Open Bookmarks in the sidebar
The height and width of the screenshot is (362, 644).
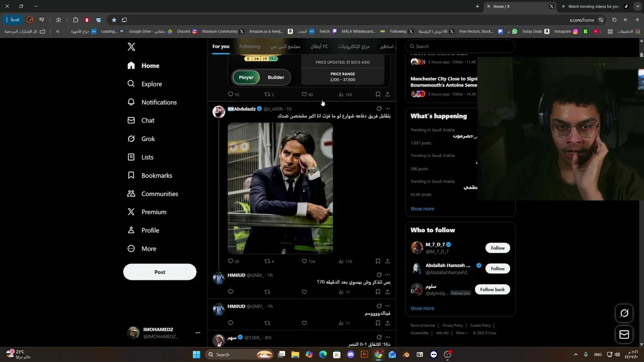point(150,175)
